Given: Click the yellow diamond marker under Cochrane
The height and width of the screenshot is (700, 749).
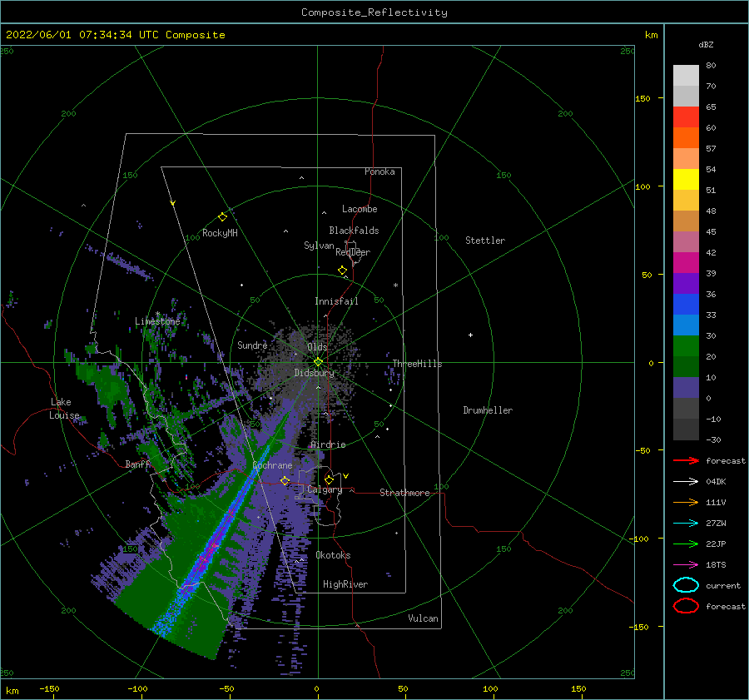Looking at the screenshot, I should [285, 480].
